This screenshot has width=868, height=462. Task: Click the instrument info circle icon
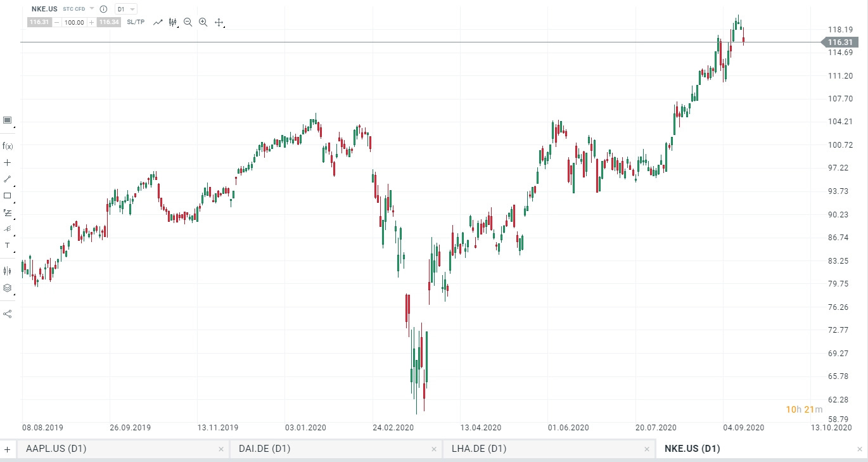point(105,9)
